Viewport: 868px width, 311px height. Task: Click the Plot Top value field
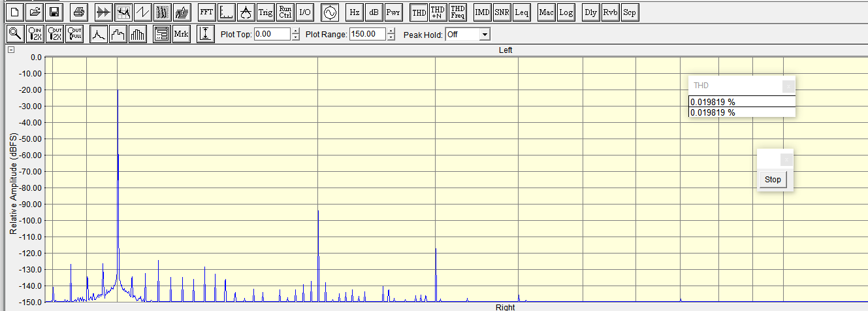click(x=272, y=35)
